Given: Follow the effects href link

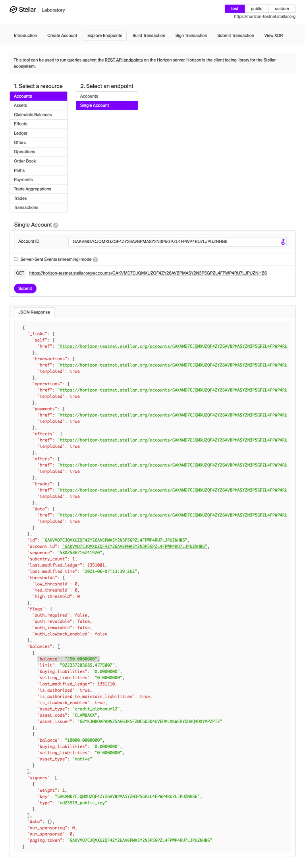Looking at the screenshot, I should coord(172,440).
